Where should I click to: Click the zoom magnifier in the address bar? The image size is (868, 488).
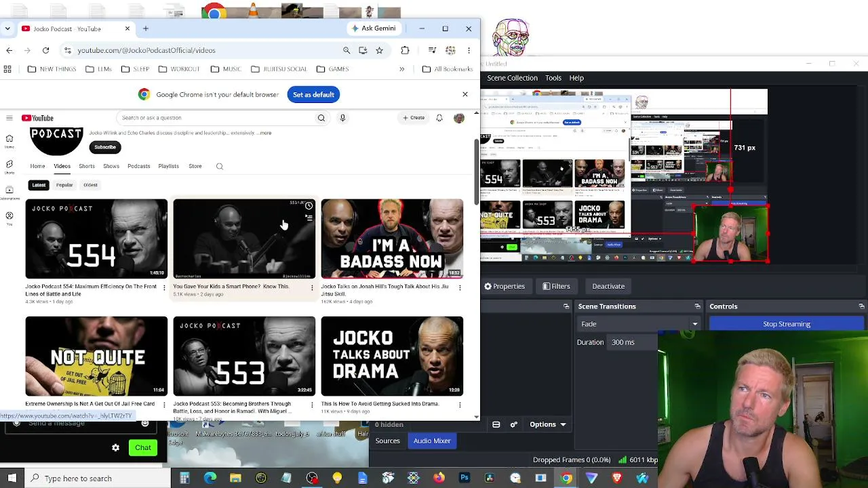click(347, 50)
